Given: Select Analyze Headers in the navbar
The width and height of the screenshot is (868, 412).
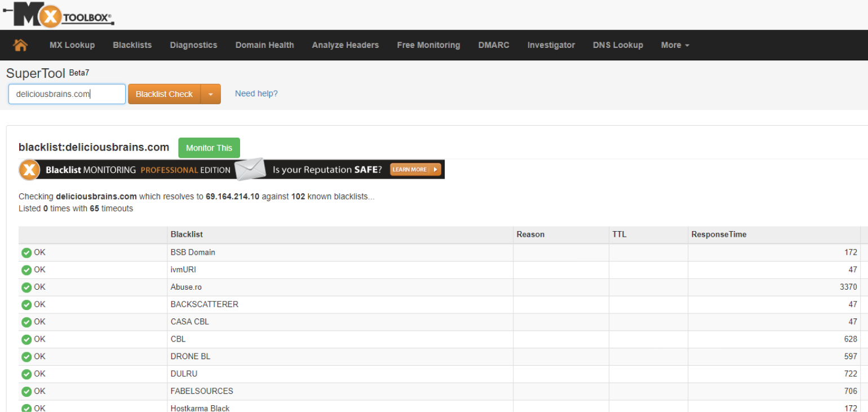Looking at the screenshot, I should pos(346,45).
